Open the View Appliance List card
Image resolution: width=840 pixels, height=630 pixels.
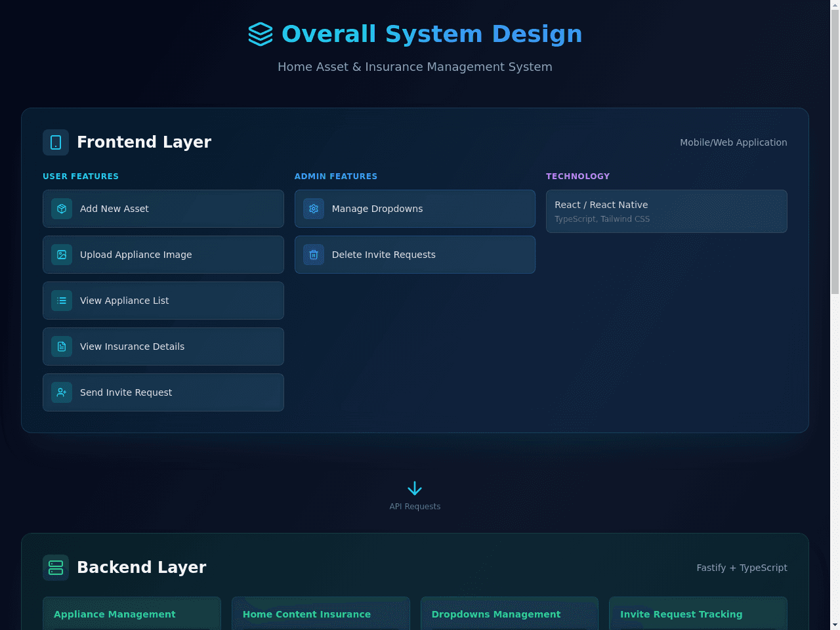tap(163, 301)
